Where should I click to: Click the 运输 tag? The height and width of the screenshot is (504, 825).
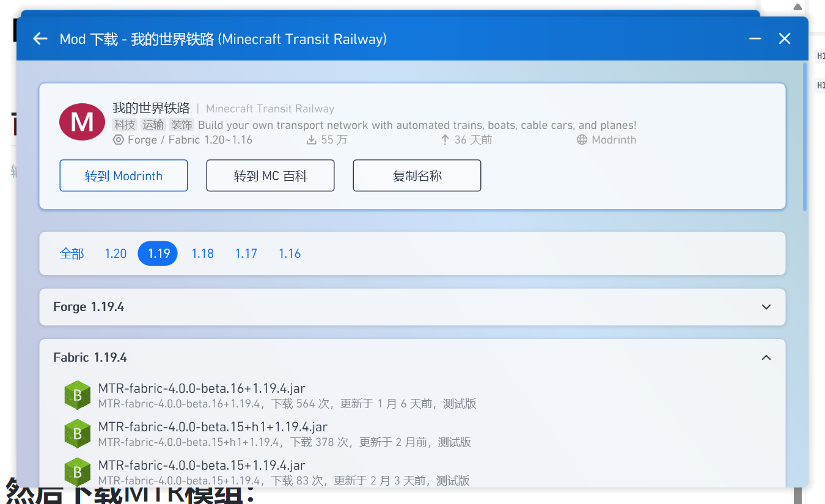[x=153, y=125]
